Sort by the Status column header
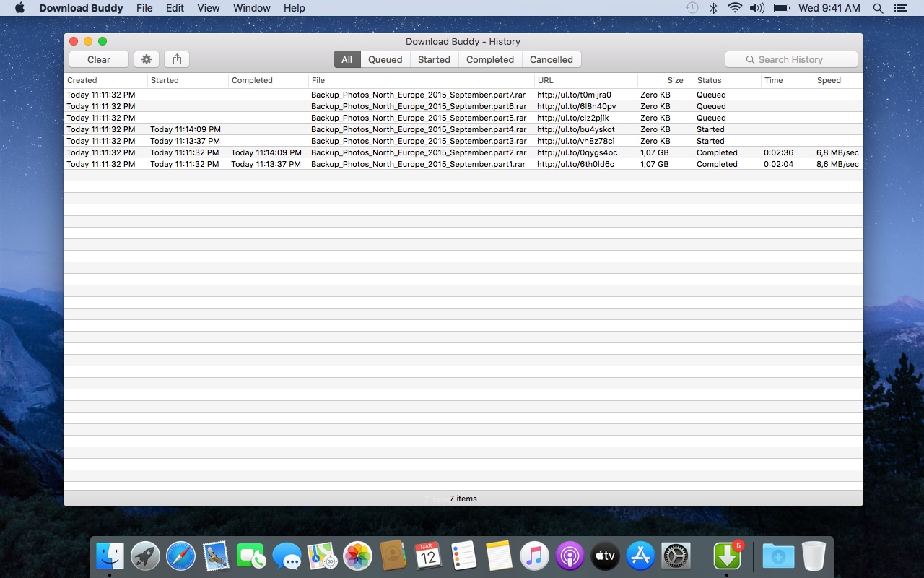The width and height of the screenshot is (924, 578). pos(728,80)
